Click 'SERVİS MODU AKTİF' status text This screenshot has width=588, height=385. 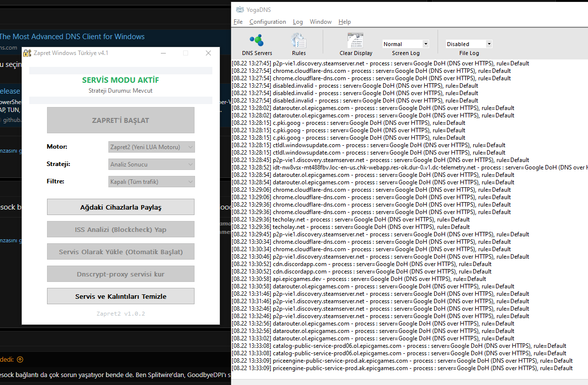pos(120,80)
